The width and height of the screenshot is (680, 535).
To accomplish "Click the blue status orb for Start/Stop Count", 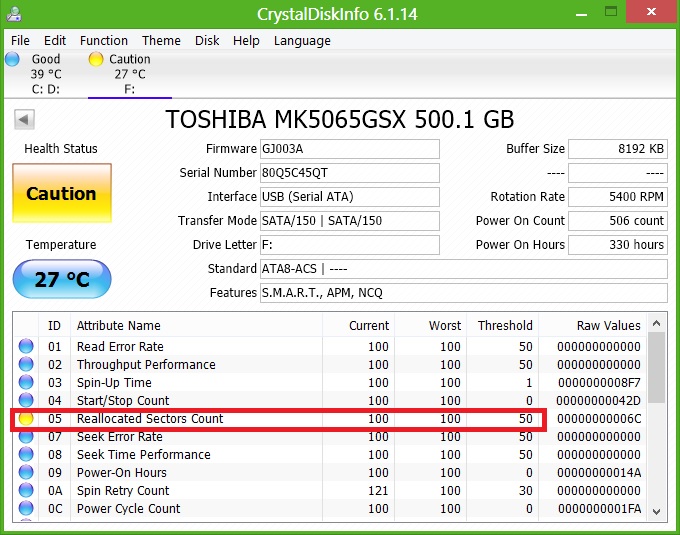I will [26, 400].
